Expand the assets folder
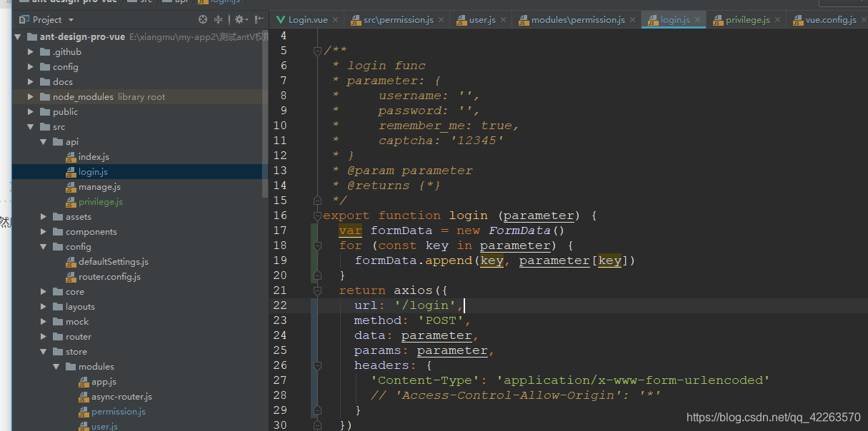Image resolution: width=868 pixels, height=431 pixels. tap(43, 216)
